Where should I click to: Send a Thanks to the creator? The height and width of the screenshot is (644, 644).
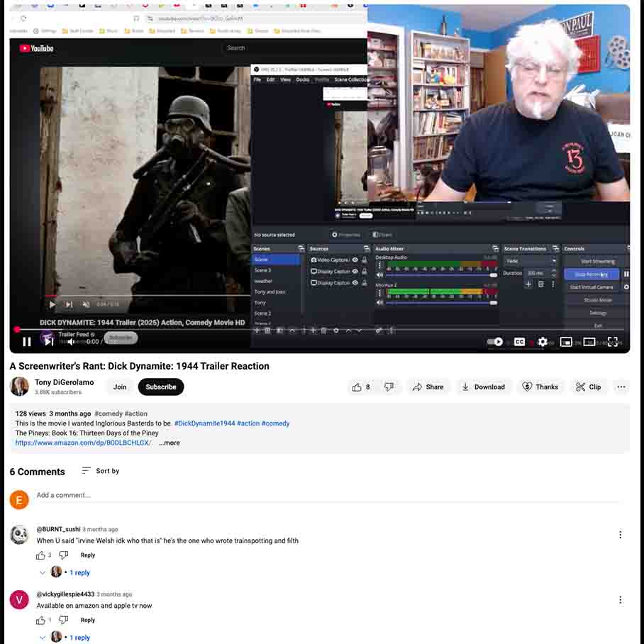540,387
